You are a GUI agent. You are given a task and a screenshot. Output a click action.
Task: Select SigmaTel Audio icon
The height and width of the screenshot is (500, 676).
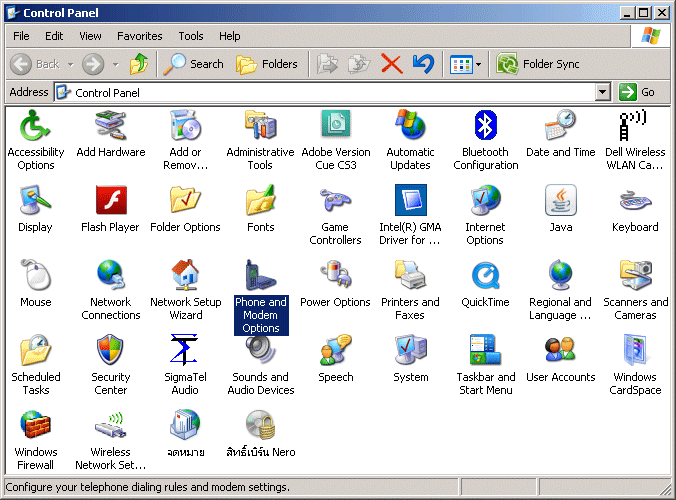point(185,350)
